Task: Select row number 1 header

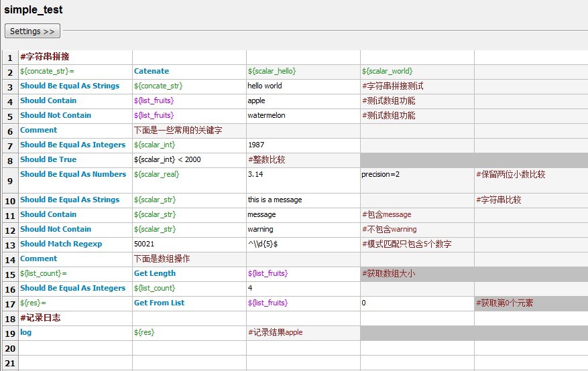Action: tap(10, 58)
